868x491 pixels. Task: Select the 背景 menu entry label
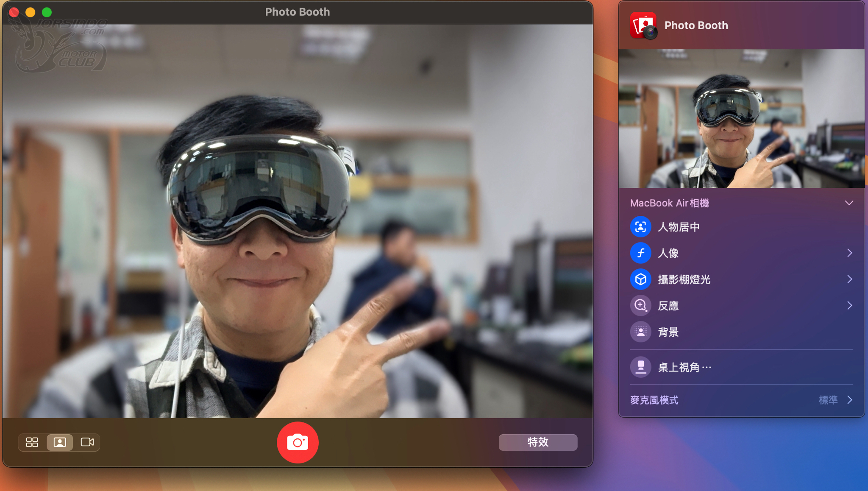pos(668,332)
